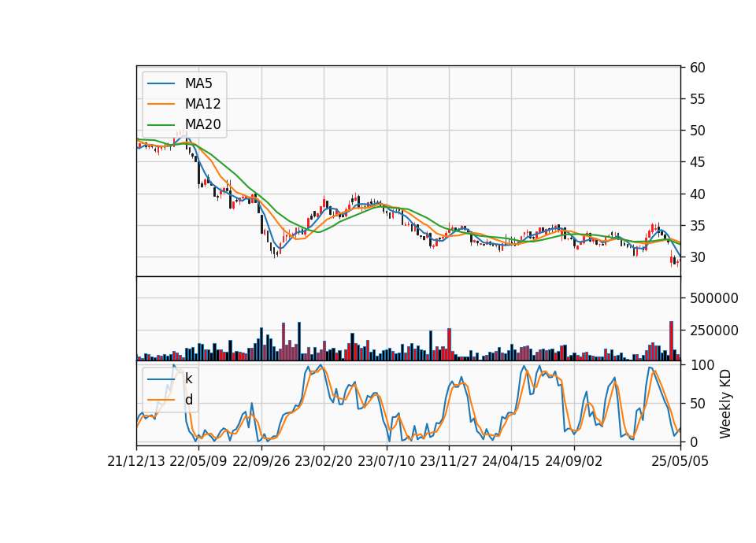Click the 22/05/09 date tick label
Viewport: 756px width, 543px height.
(x=198, y=462)
